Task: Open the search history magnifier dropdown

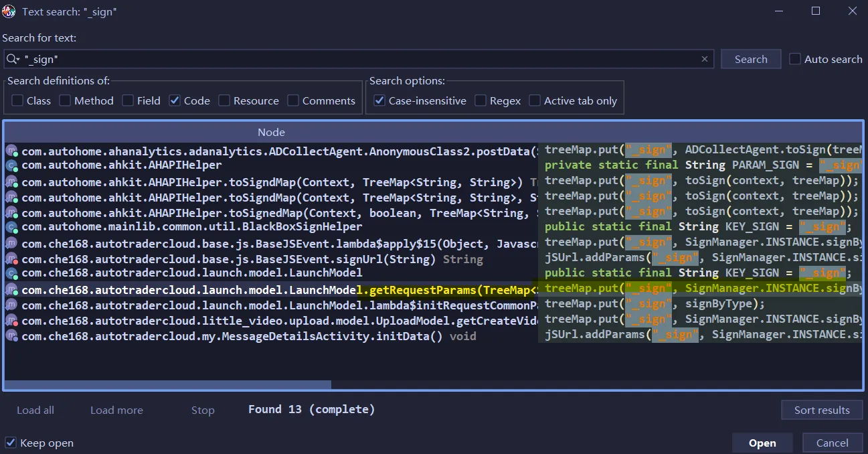Action: click(x=13, y=60)
